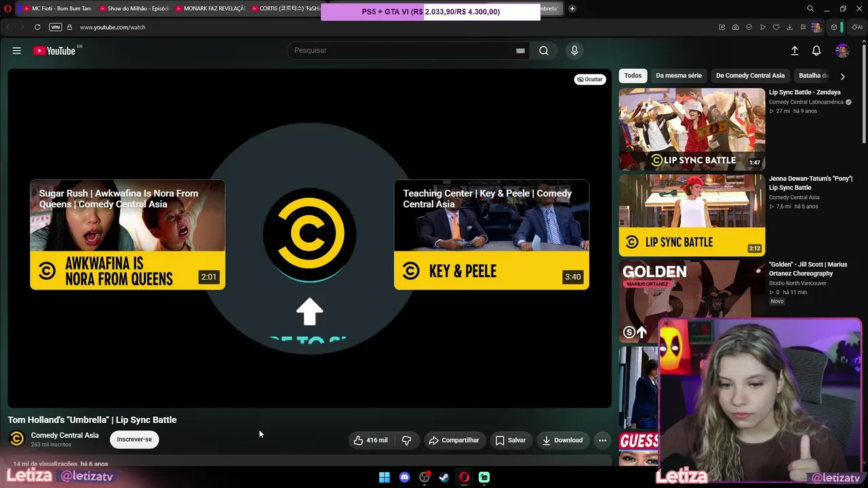Open the Opera main menu logo
Screen dimensions: 868x488
coord(8,9)
